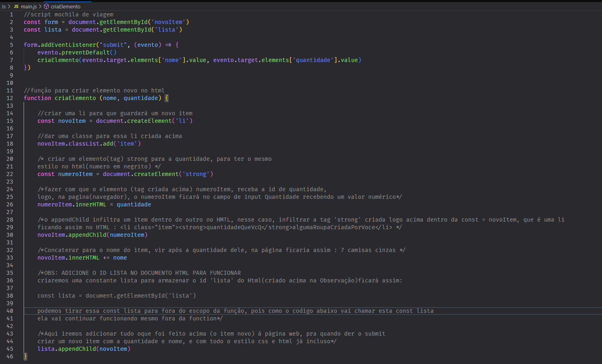Click 'lista.appendChild(novoItem)' on line 45
The image size is (602, 364).
84,349
